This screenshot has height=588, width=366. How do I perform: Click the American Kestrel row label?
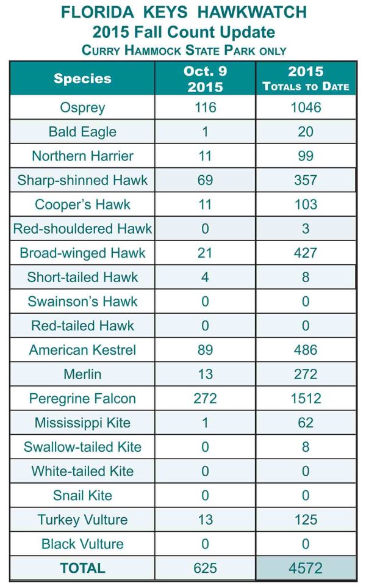tap(82, 350)
